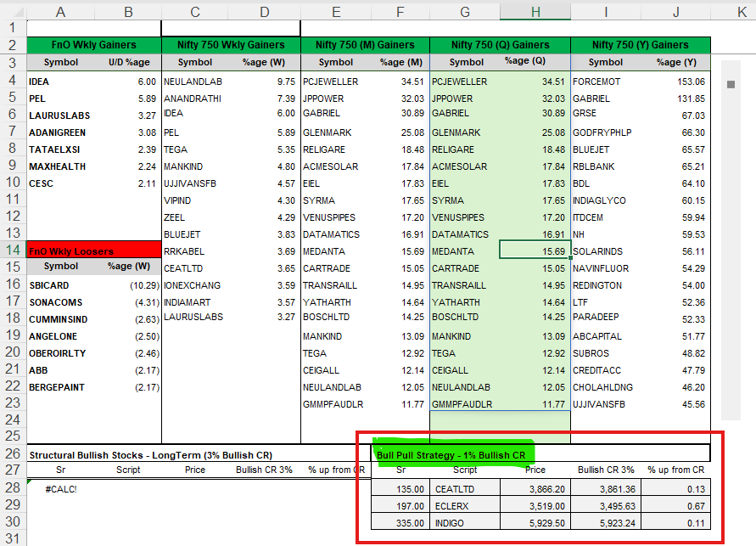Select the CHOLAHLDNG cell

tap(606, 387)
